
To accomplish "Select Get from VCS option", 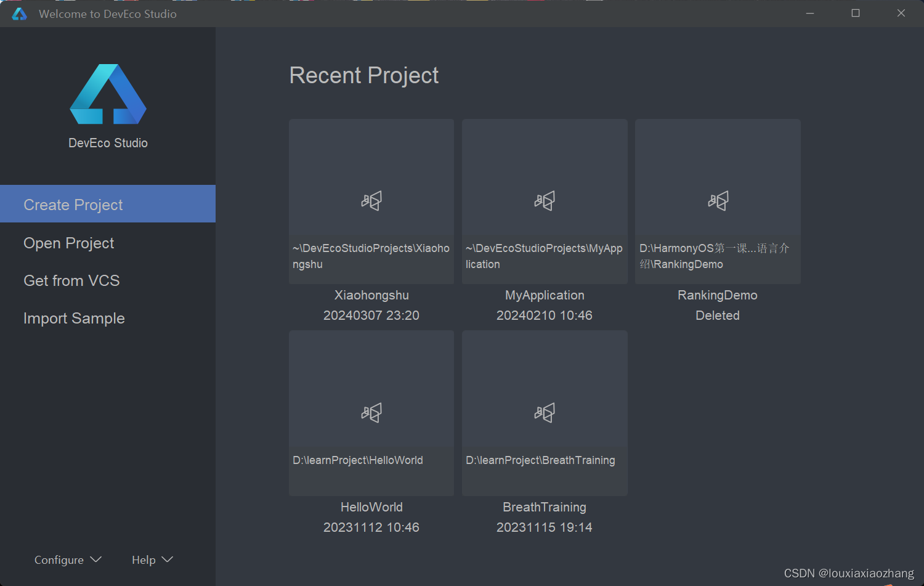I will coord(108,280).
